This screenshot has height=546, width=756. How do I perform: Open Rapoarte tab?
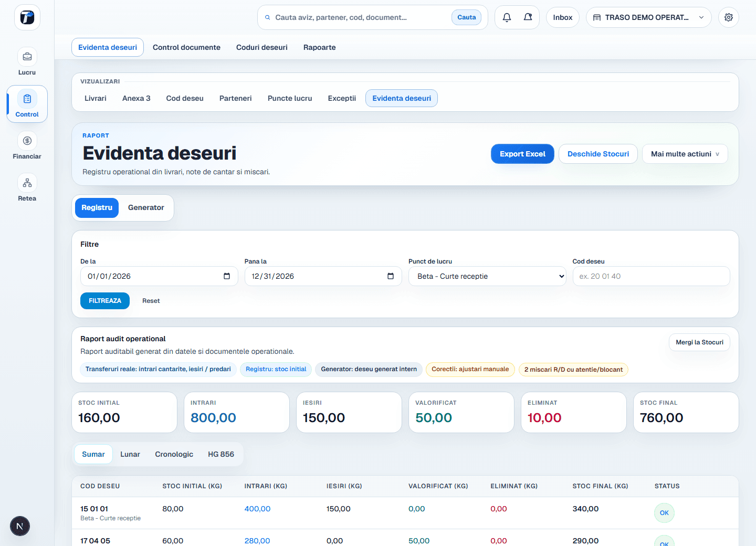pyautogui.click(x=320, y=47)
